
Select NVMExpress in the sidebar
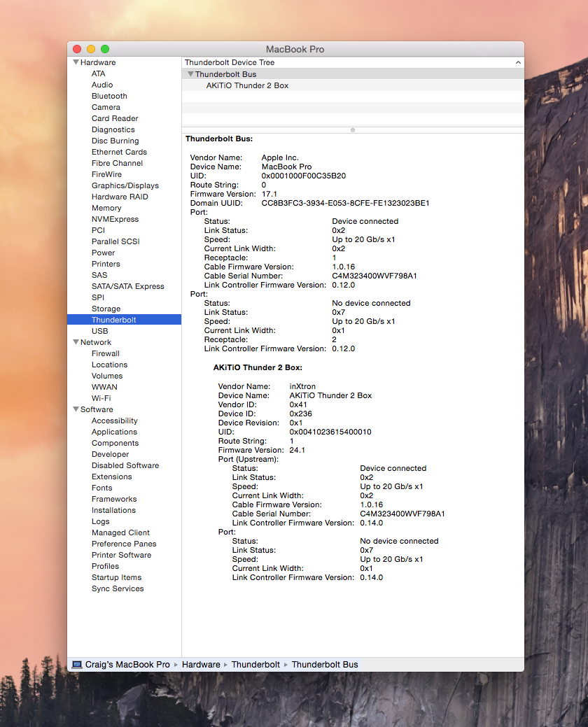115,219
